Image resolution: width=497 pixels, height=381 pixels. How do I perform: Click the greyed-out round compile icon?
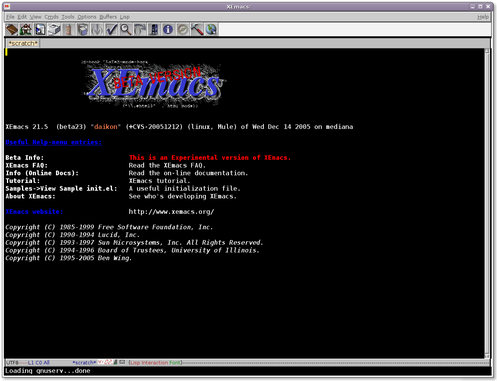pos(182,30)
